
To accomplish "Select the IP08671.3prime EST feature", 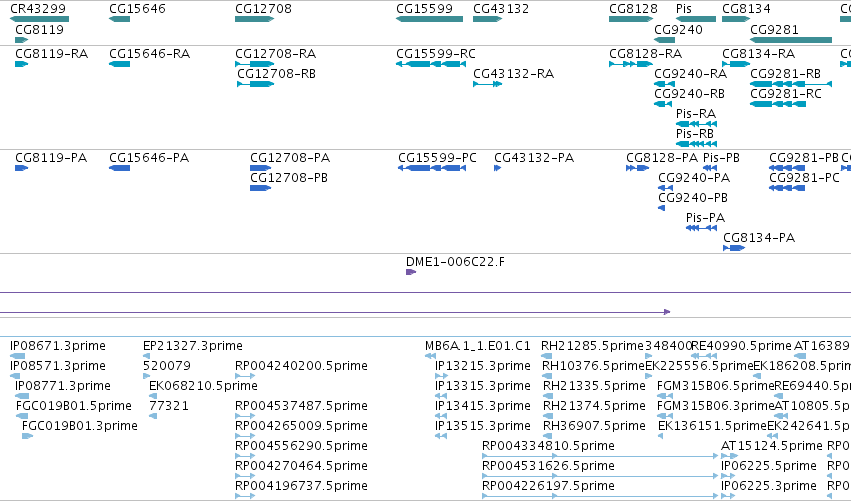I will point(17,357).
